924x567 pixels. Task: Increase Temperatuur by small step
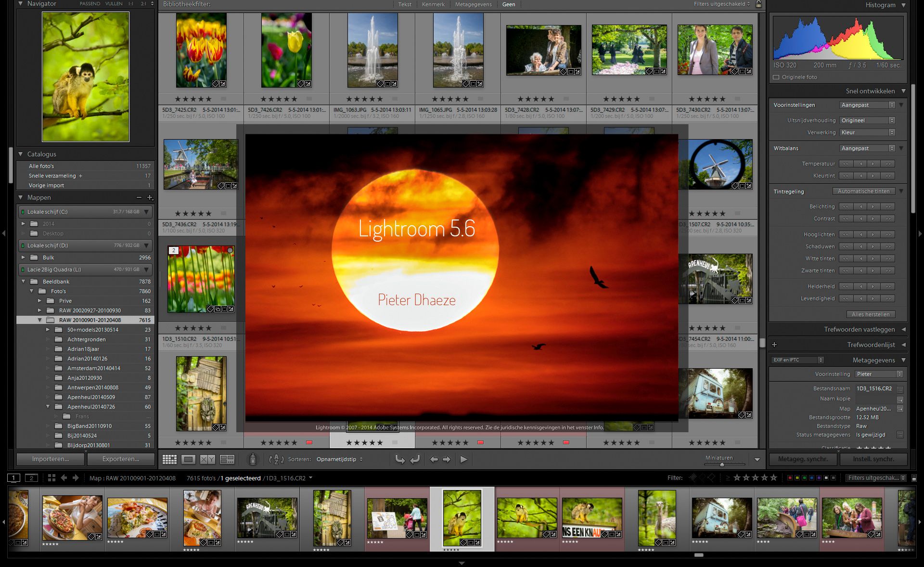[x=873, y=164]
